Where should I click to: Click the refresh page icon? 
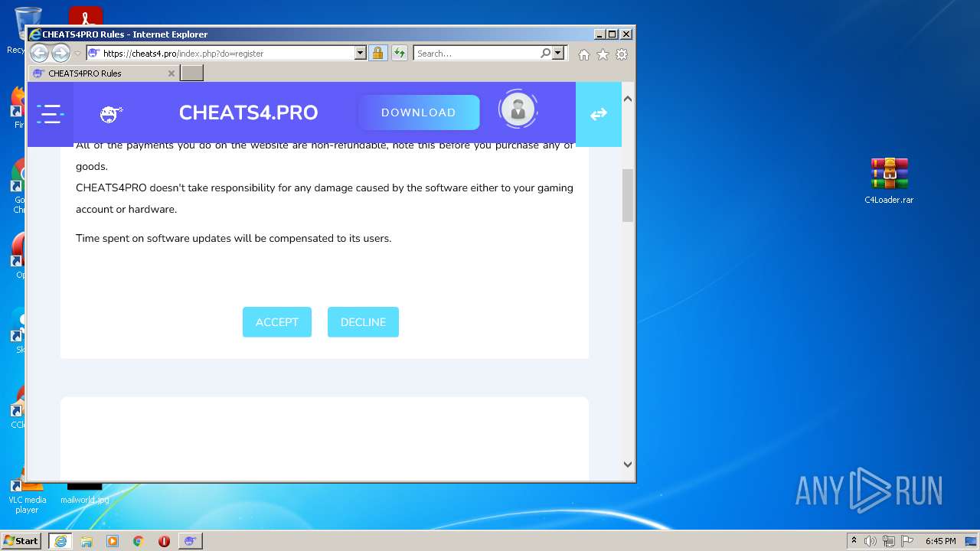point(399,53)
